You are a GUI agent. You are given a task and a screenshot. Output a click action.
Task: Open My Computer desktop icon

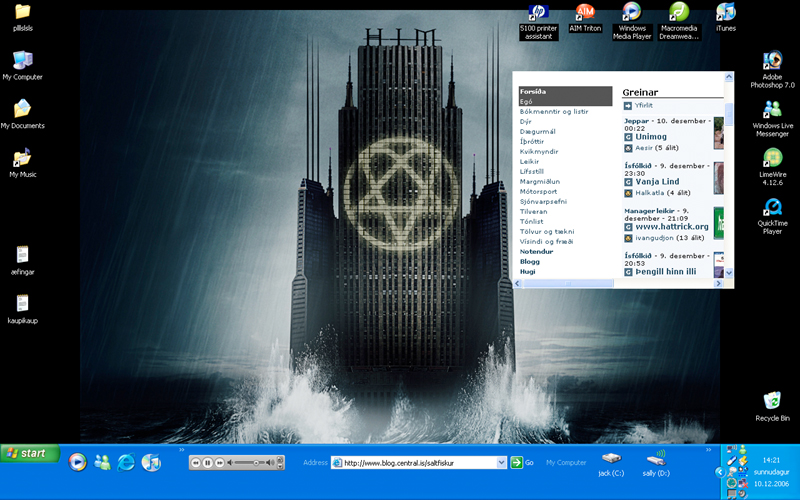point(22,65)
